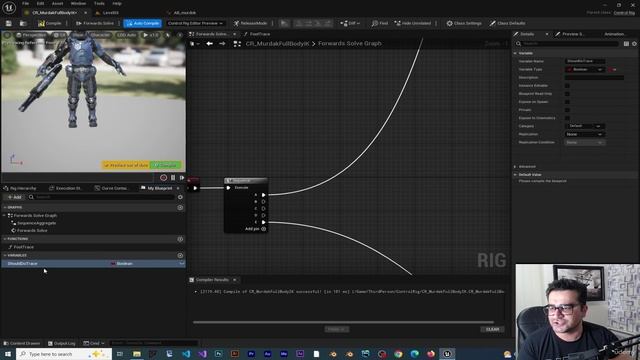Click the My Blueprint search field
The height and width of the screenshot is (360, 640).
point(102,197)
